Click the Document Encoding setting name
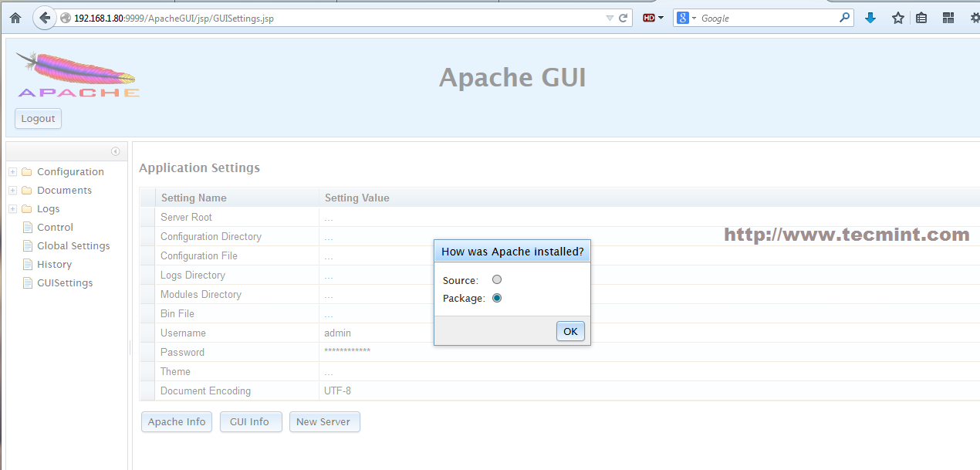 (x=205, y=391)
